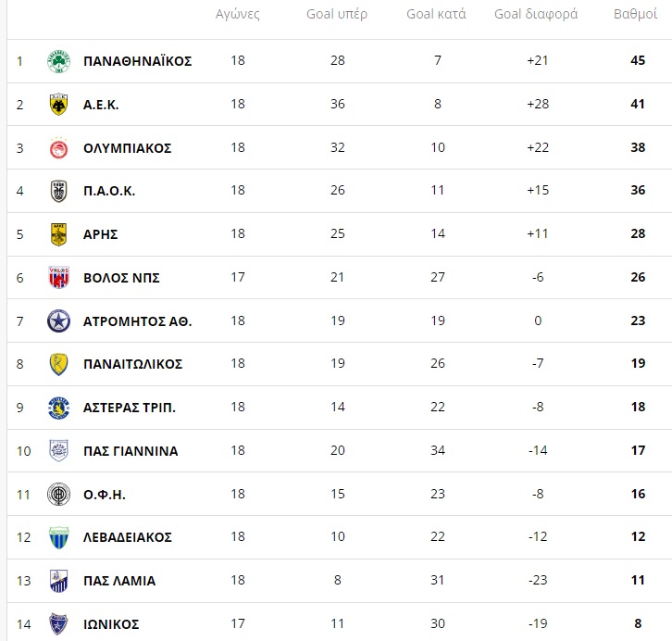Click the Olympiacos red round crest
The width and height of the screenshot is (672, 641).
click(x=58, y=148)
